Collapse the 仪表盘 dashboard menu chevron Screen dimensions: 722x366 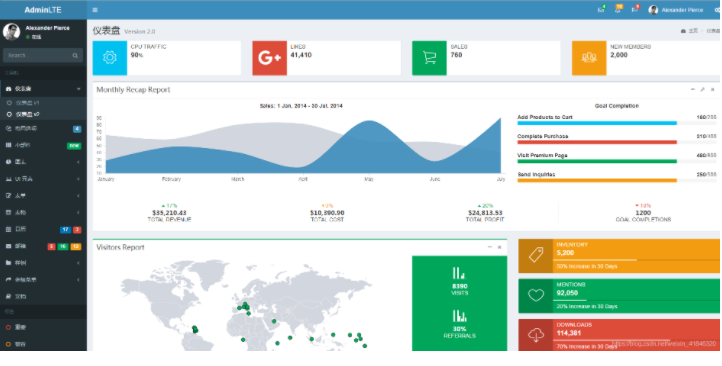78,88
